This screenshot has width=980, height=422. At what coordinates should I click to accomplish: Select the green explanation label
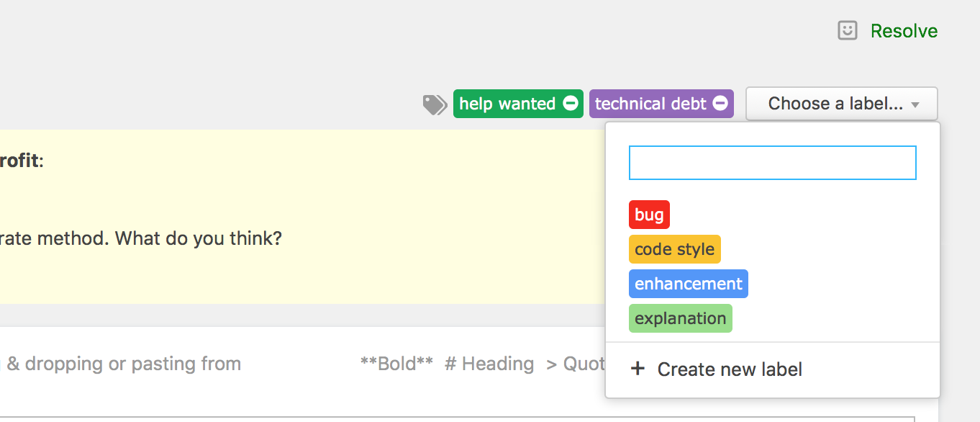680,318
